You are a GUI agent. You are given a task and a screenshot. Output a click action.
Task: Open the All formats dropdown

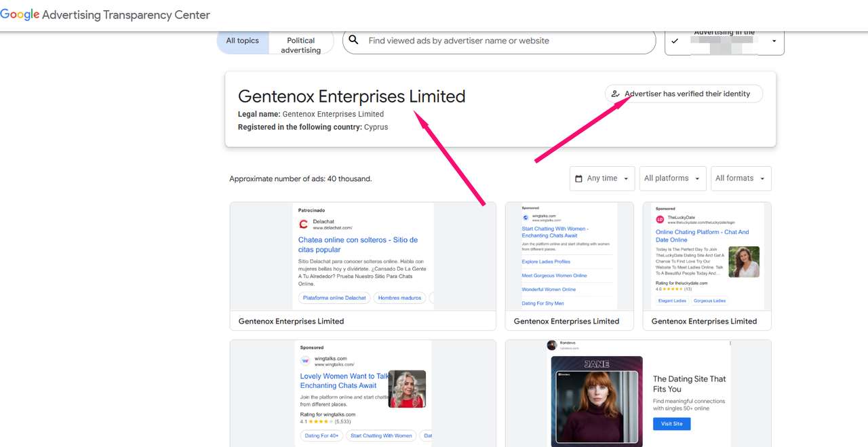(x=740, y=178)
